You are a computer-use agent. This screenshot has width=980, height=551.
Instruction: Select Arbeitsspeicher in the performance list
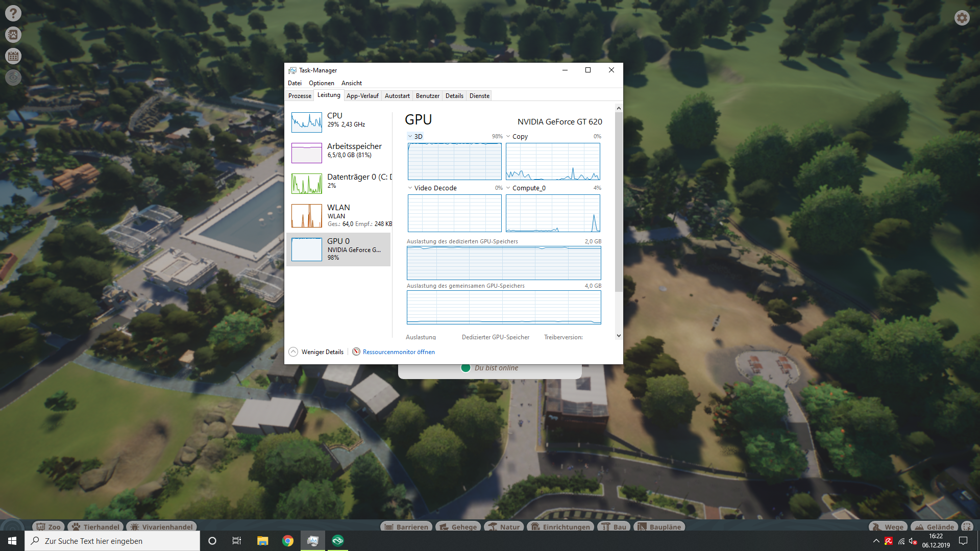(x=338, y=153)
